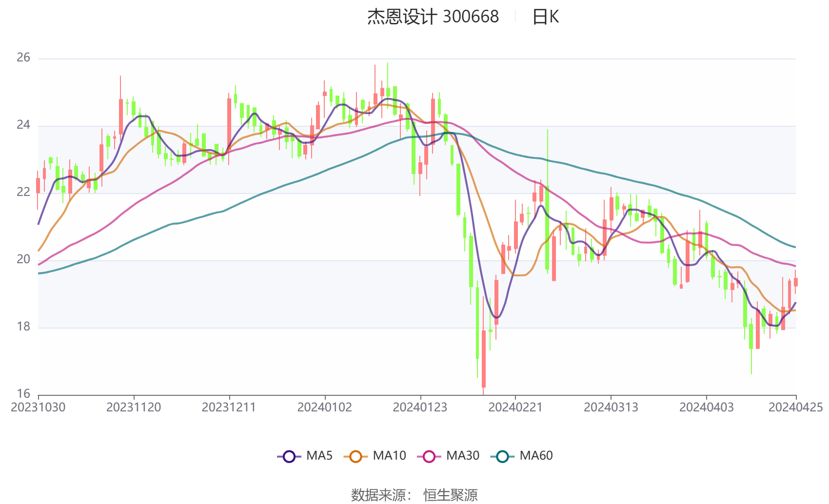Click the x-axis date label 20240221
Viewport: 829px width, 504px height.
coord(515,407)
